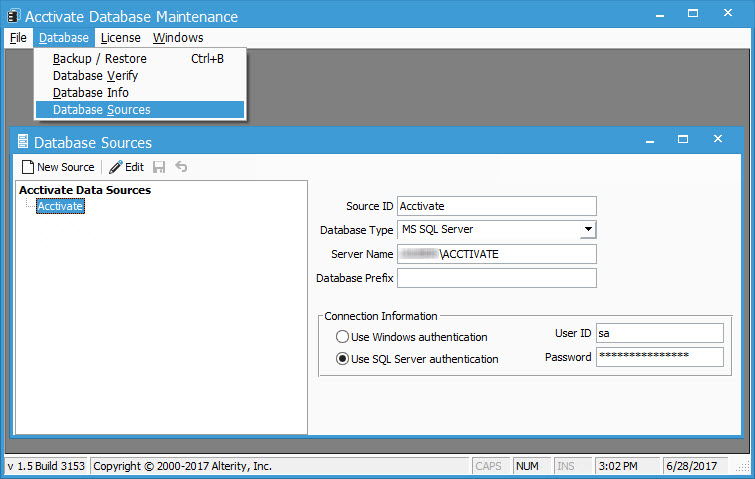
Task: Click the window resize grip in status bar
Action: (744, 466)
